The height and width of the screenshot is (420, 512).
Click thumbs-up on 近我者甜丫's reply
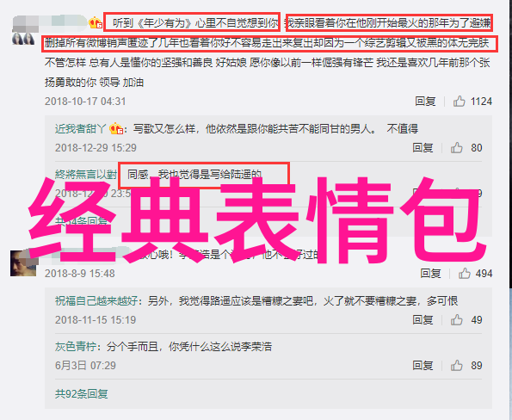456,148
